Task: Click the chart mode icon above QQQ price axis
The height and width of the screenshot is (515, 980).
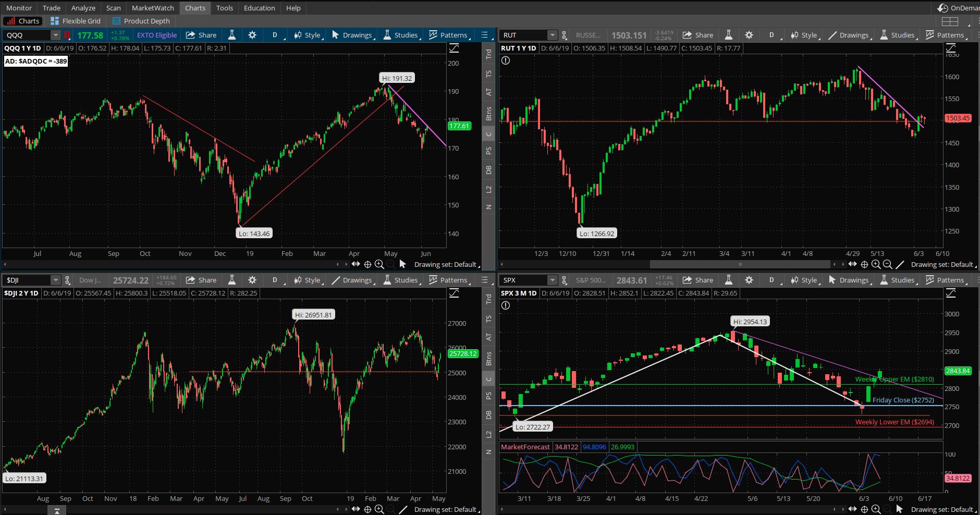Action: [x=454, y=48]
